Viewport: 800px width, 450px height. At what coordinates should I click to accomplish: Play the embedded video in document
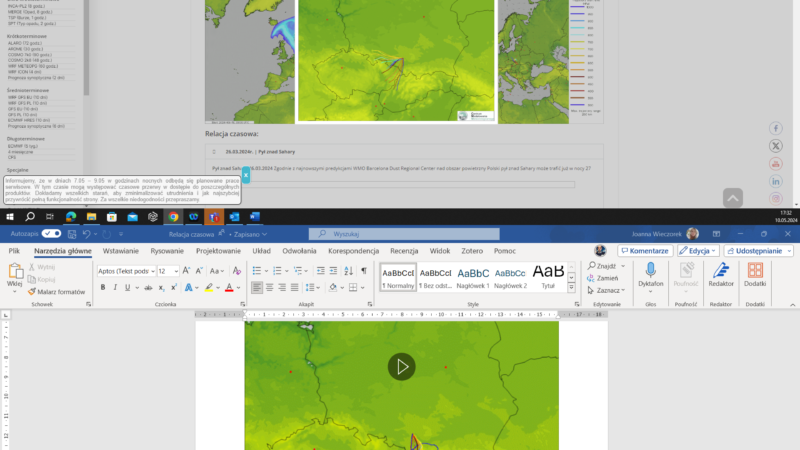point(402,366)
